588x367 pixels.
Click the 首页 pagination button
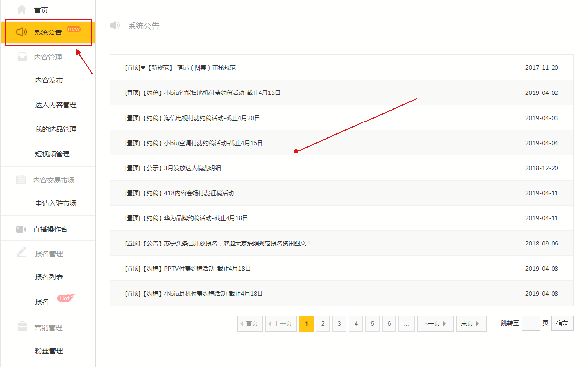(x=250, y=324)
